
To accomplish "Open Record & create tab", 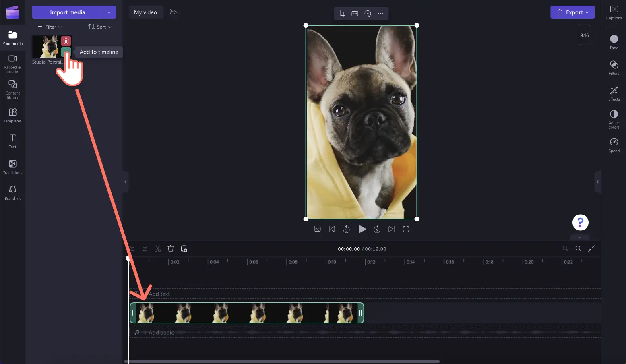I will [12, 64].
